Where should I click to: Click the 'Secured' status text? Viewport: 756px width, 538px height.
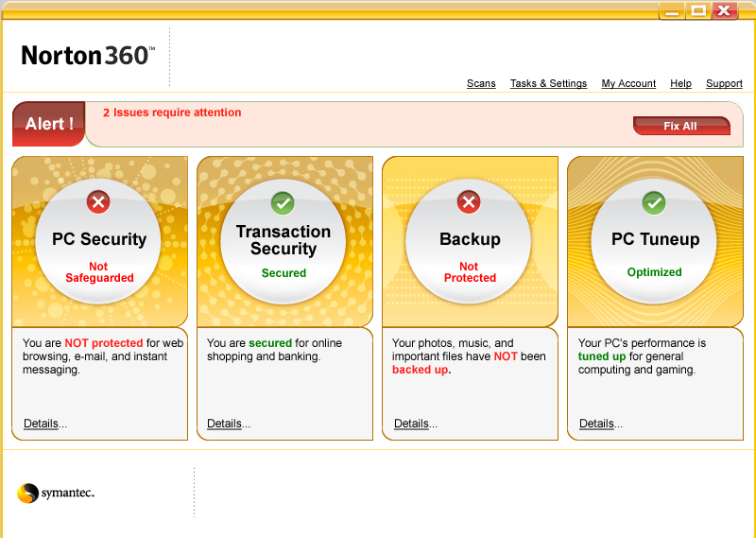click(x=284, y=273)
